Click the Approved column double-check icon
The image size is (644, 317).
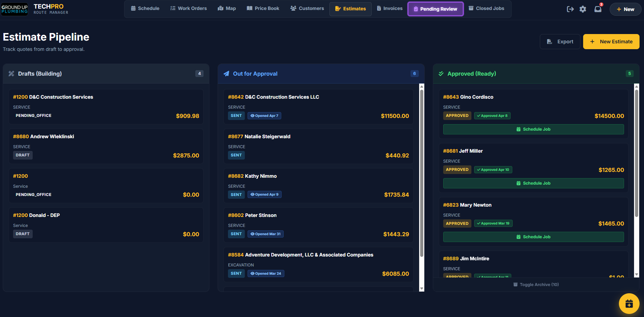click(441, 74)
